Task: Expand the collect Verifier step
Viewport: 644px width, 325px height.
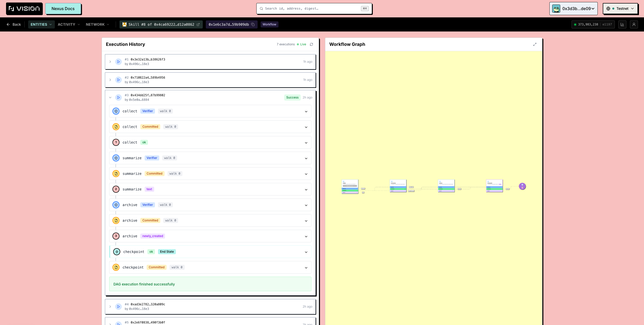Action: 306,111
